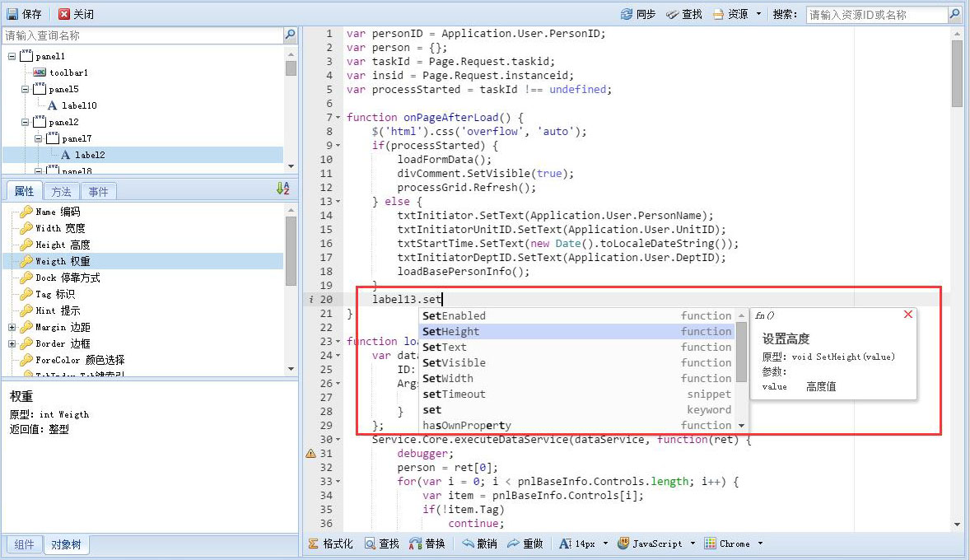This screenshot has width=970, height=560.
Task: Click the A-Z sort icon in properties panel
Action: point(283,189)
